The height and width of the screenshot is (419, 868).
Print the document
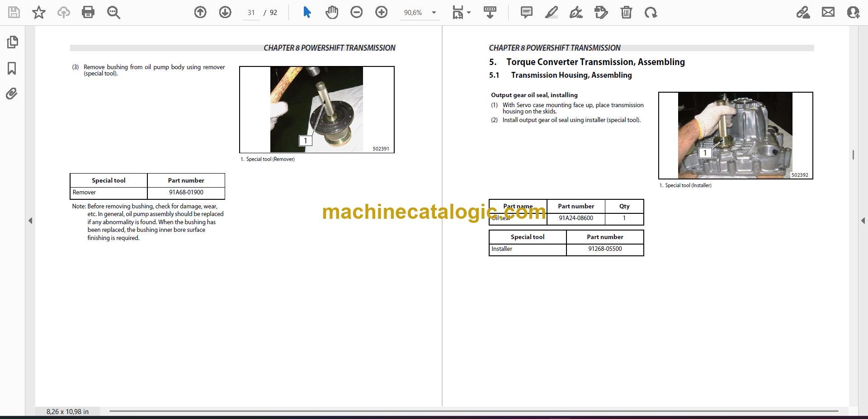pos(88,12)
